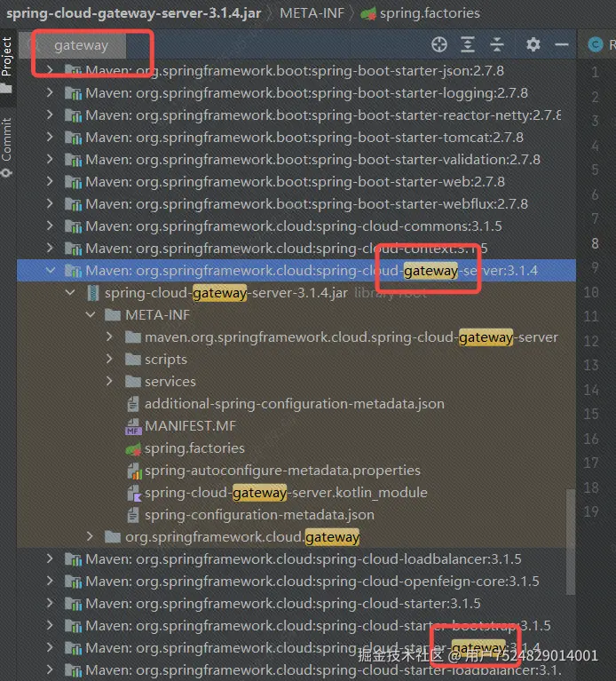Expand the maven.org.springframework.cloud folder
The height and width of the screenshot is (681, 616).
tap(109, 337)
